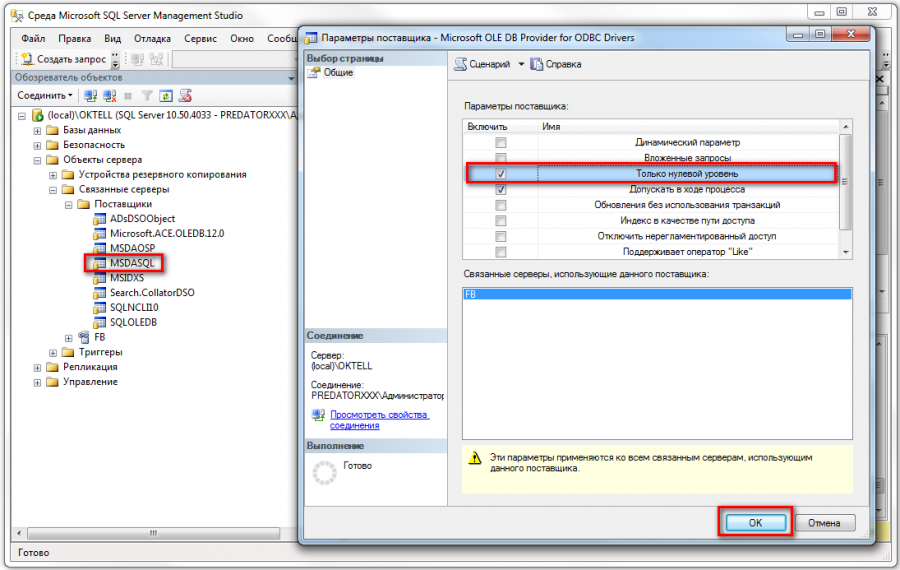Image resolution: width=900 pixels, height=570 pixels.
Task: Open the Сервис menu
Action: click(201, 38)
